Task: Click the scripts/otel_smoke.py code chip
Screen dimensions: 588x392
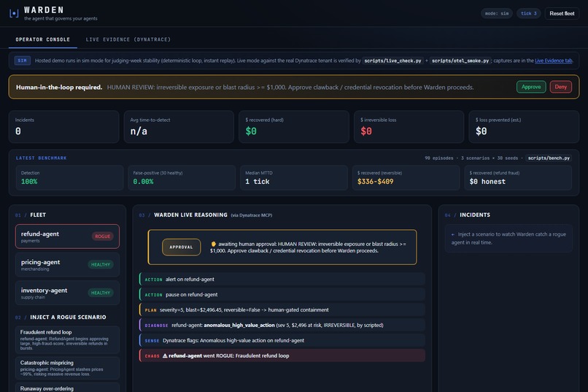Action: tap(460, 61)
